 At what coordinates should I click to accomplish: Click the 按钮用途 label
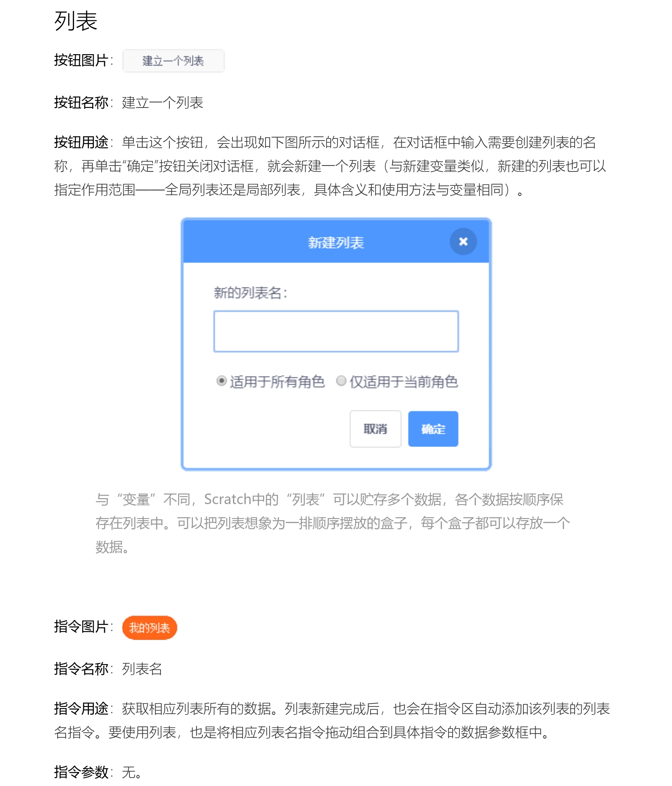pos(81,142)
